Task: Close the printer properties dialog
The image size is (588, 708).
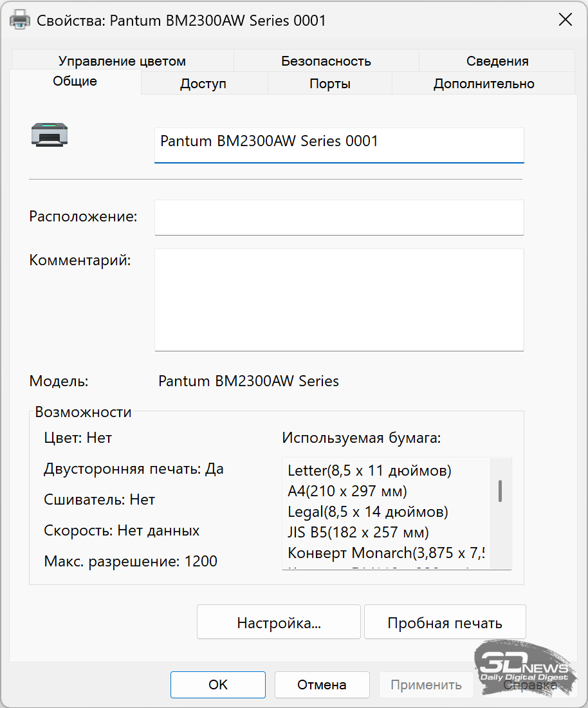Action: tap(565, 20)
